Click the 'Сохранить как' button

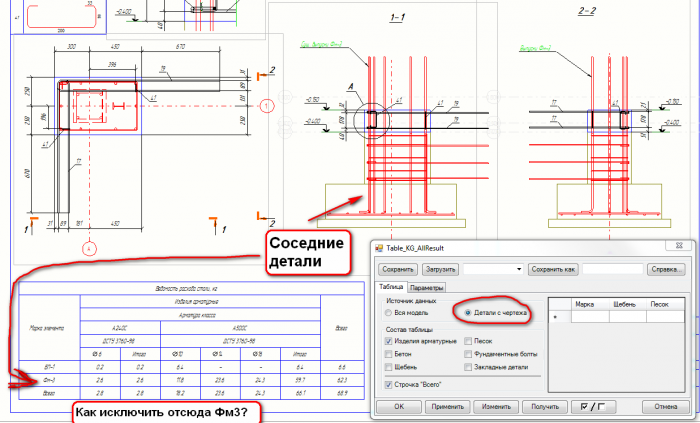(x=553, y=270)
